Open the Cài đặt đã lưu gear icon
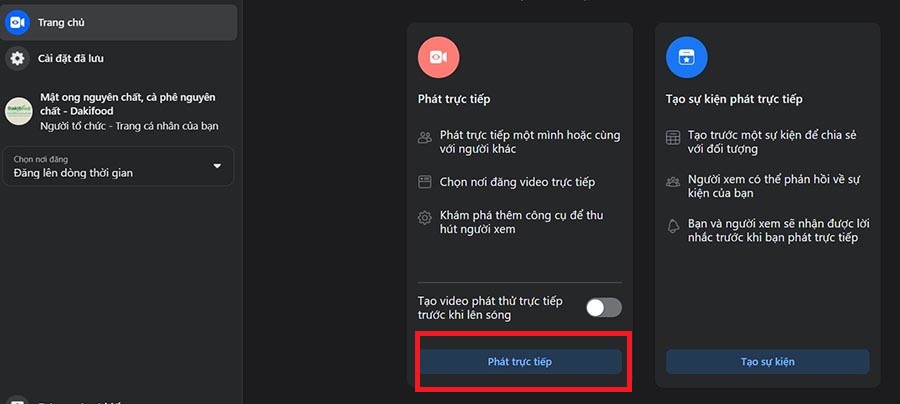900x404 pixels. click(17, 58)
